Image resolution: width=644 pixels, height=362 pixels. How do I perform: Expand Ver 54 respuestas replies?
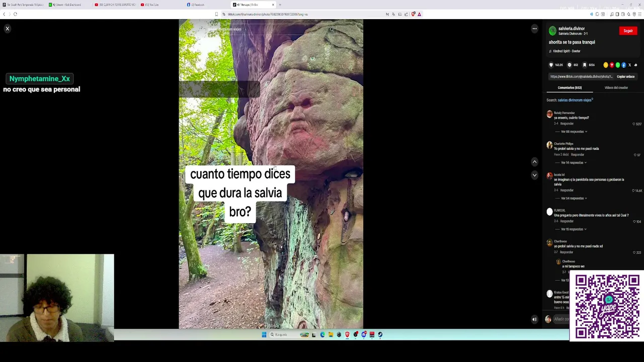coord(574,198)
